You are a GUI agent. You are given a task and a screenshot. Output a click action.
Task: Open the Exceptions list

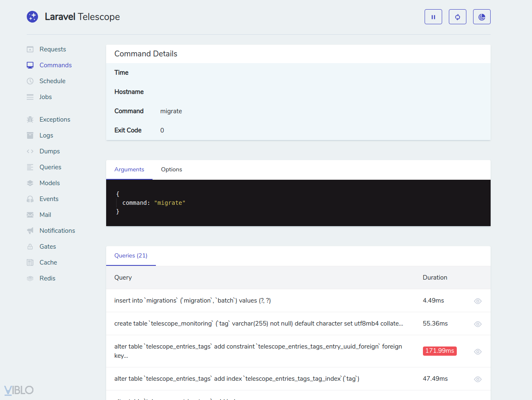coord(55,120)
